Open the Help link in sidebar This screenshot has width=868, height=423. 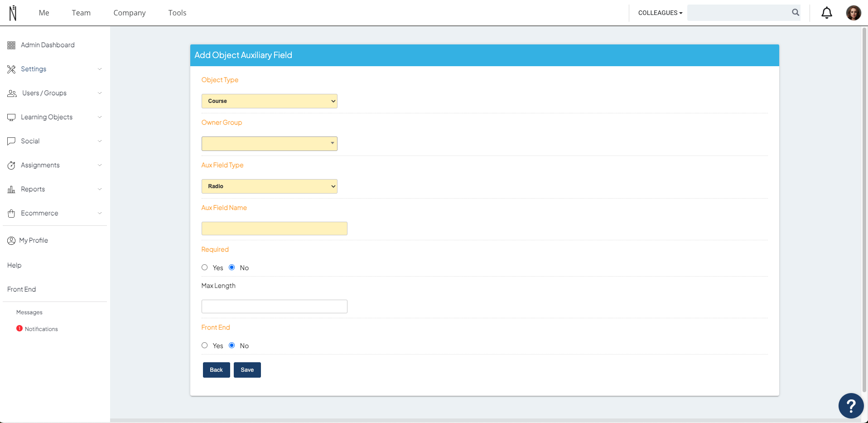click(x=14, y=265)
